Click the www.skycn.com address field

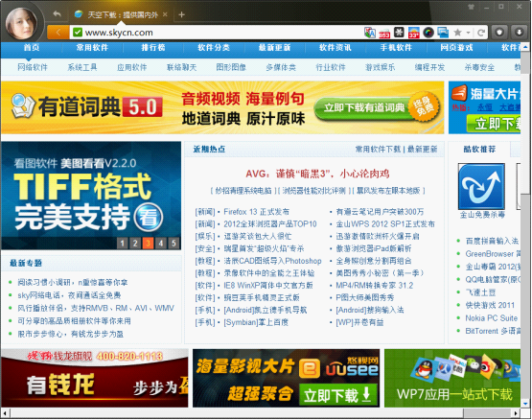click(218, 33)
